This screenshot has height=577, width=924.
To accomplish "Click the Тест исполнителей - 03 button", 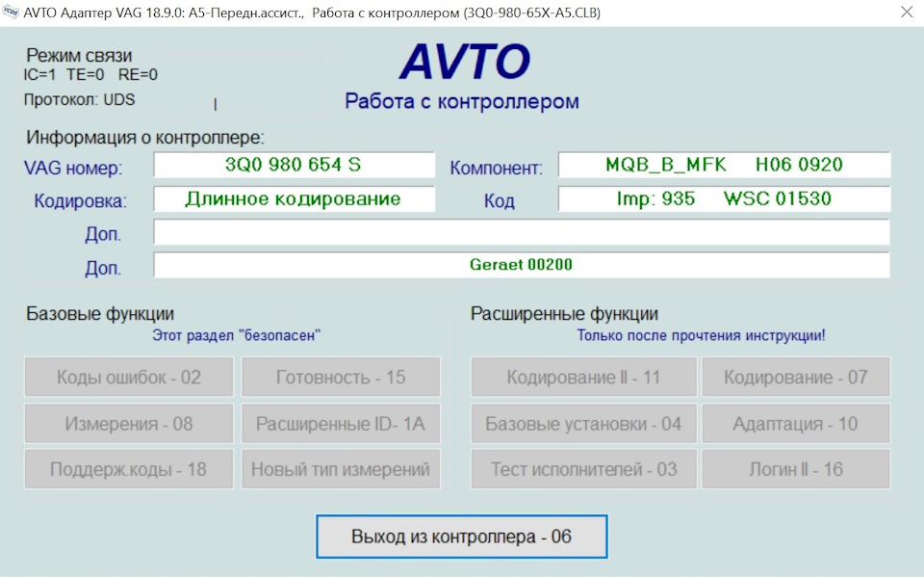I will pyautogui.click(x=583, y=469).
